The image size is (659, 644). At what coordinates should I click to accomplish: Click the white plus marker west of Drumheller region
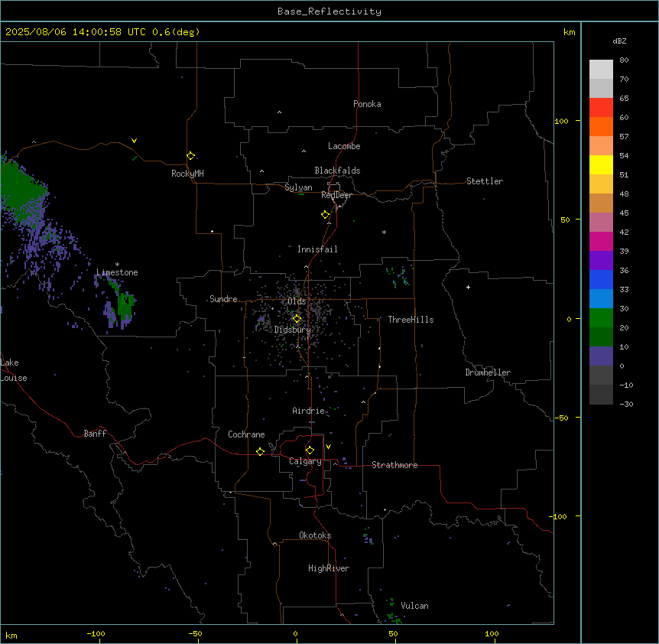coord(468,287)
